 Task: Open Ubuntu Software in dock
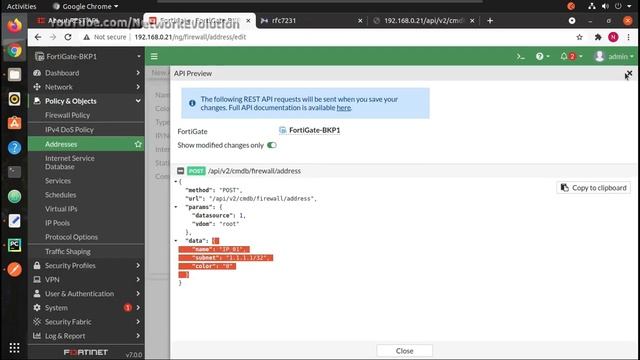click(x=14, y=123)
